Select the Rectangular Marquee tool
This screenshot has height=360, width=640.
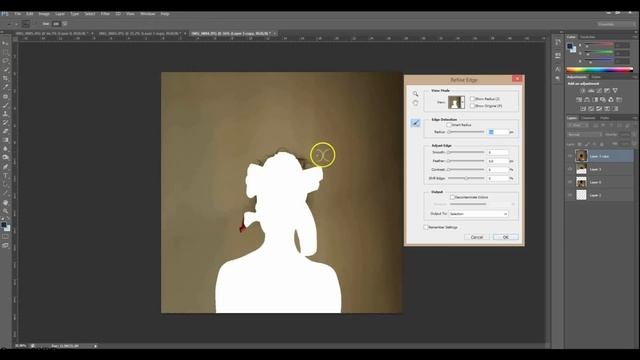coord(5,52)
